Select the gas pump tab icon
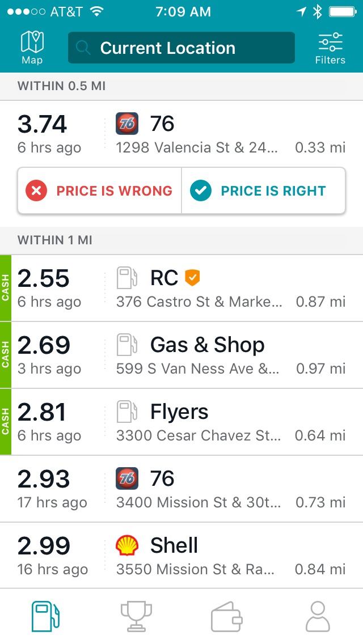 pyautogui.click(x=45, y=616)
